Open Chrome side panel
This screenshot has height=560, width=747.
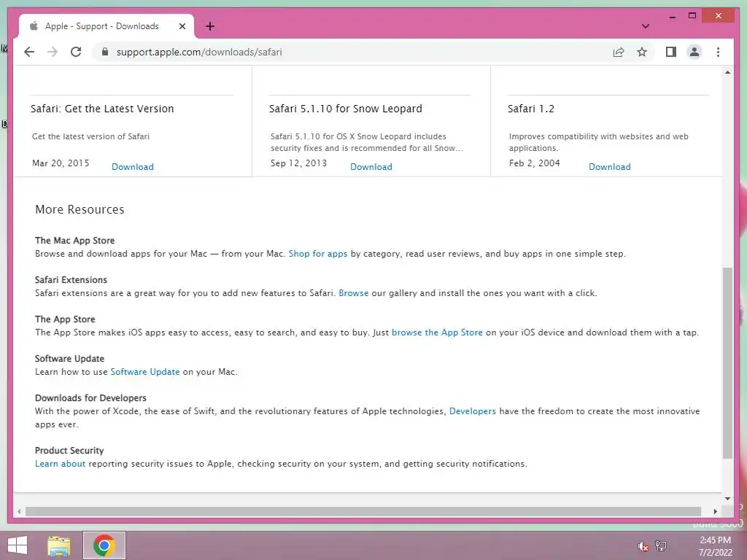pos(671,52)
